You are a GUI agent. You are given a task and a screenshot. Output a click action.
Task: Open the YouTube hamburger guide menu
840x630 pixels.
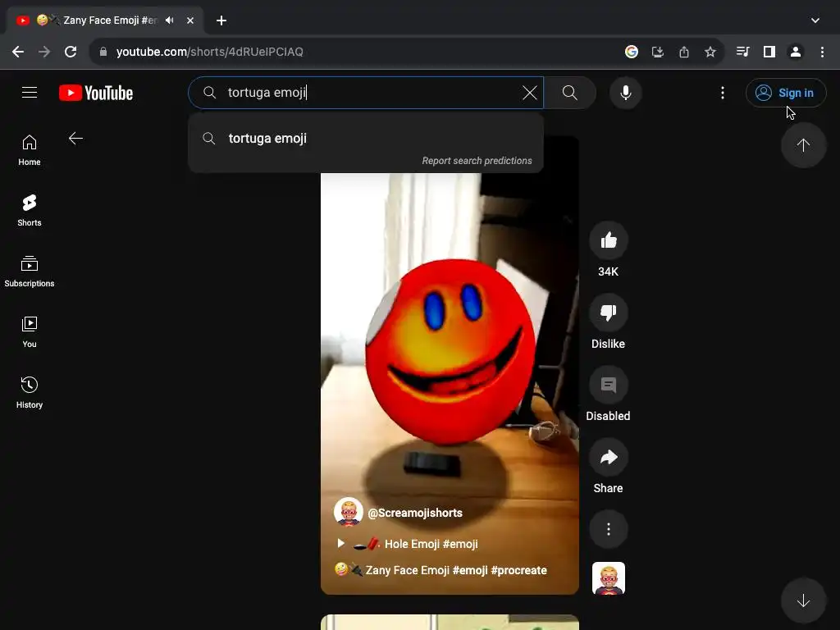pos(30,93)
